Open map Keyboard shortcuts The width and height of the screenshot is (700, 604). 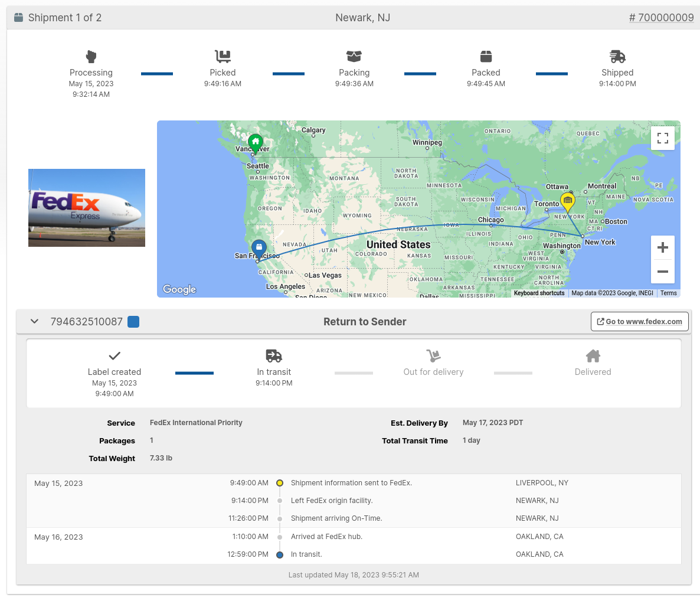tap(539, 293)
